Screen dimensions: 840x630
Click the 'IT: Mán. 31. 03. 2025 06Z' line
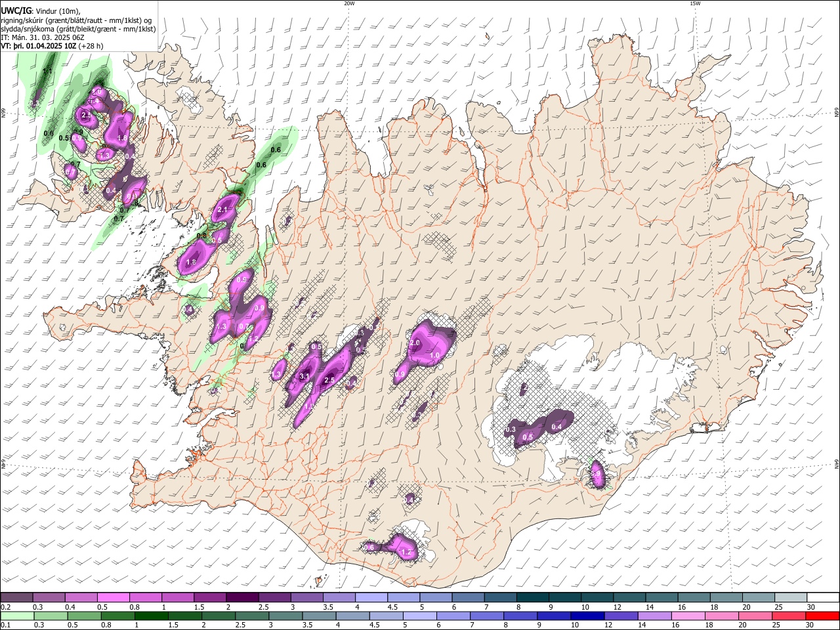pyautogui.click(x=42, y=38)
